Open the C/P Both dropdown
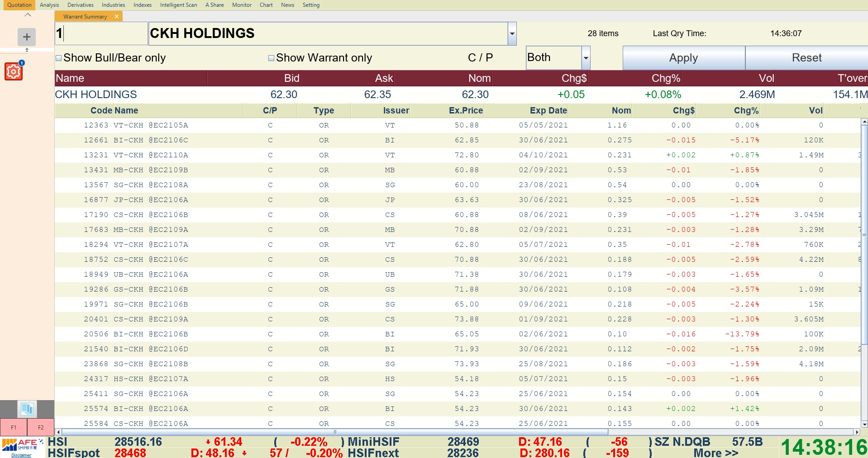 pos(586,58)
